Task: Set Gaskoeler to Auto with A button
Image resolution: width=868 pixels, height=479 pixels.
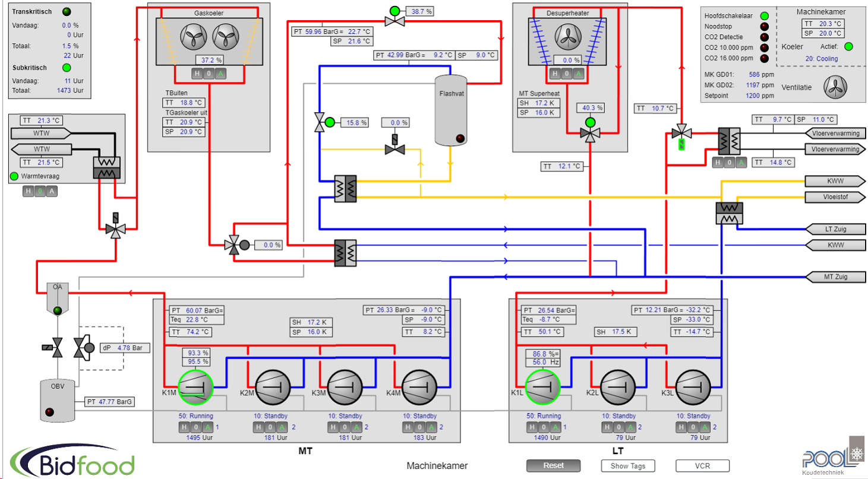Action: (x=220, y=74)
